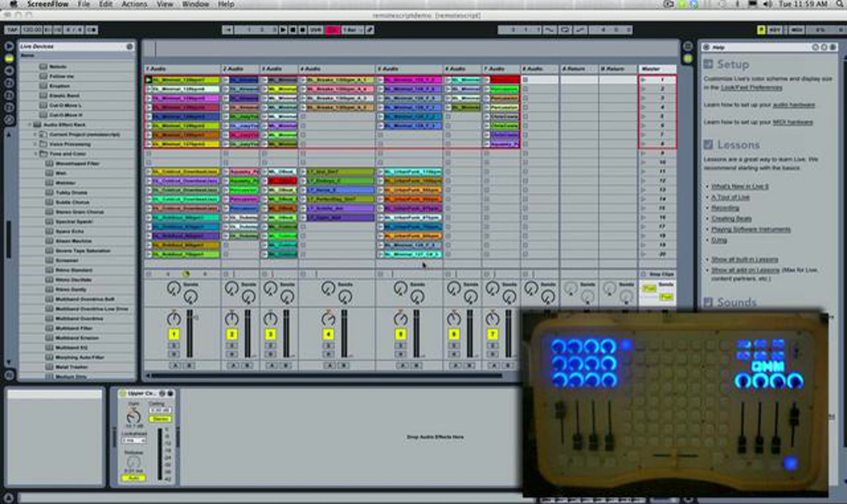Open the audio hardware help link
This screenshot has width=847, height=504.
794,105
